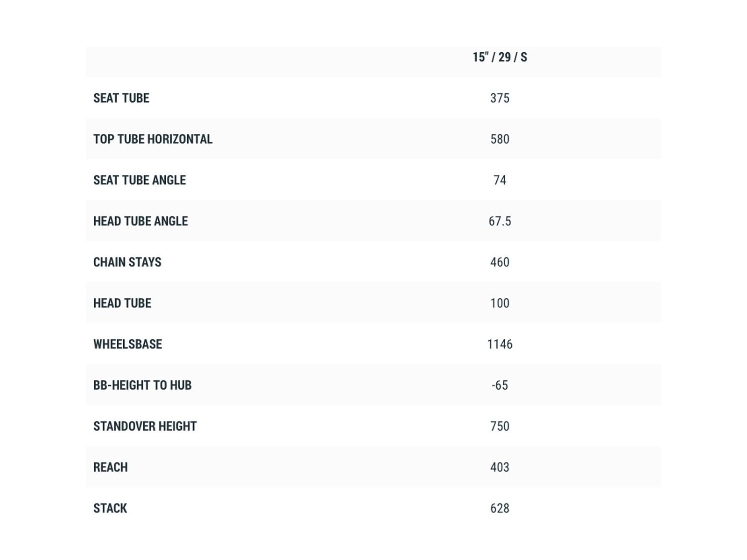Select the HEAD TUBE ANGLE label

click(141, 221)
